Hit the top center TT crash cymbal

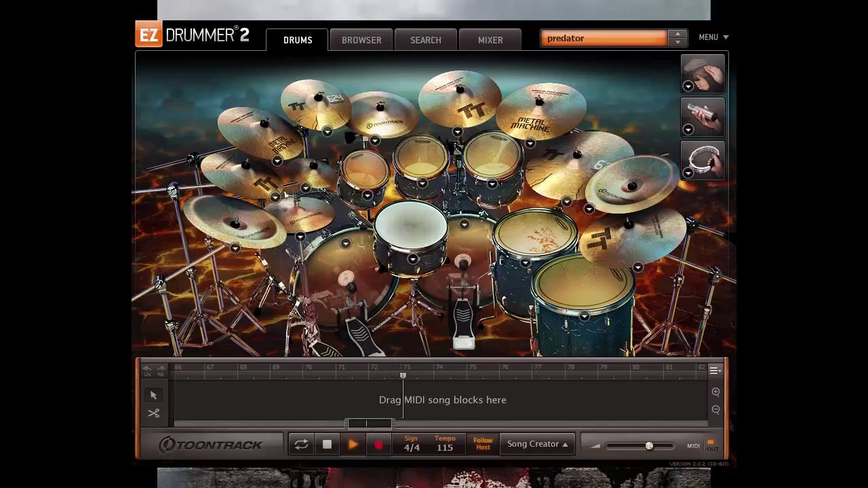(460, 98)
